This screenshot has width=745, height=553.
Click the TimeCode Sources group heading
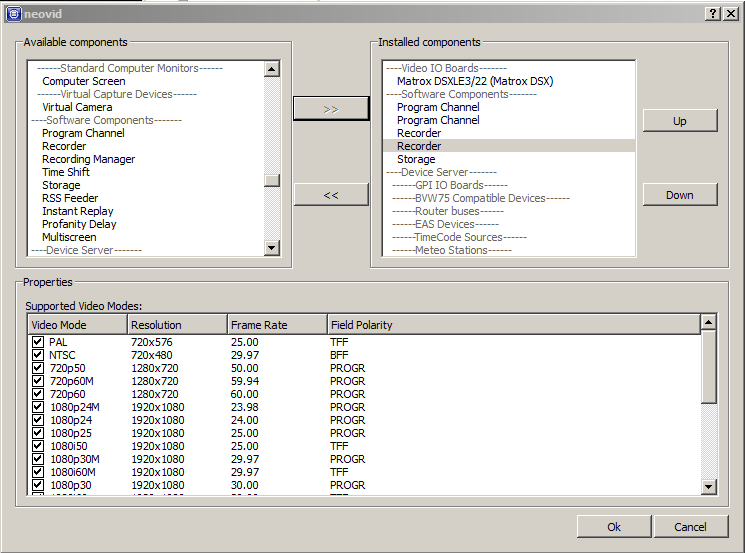(459, 237)
